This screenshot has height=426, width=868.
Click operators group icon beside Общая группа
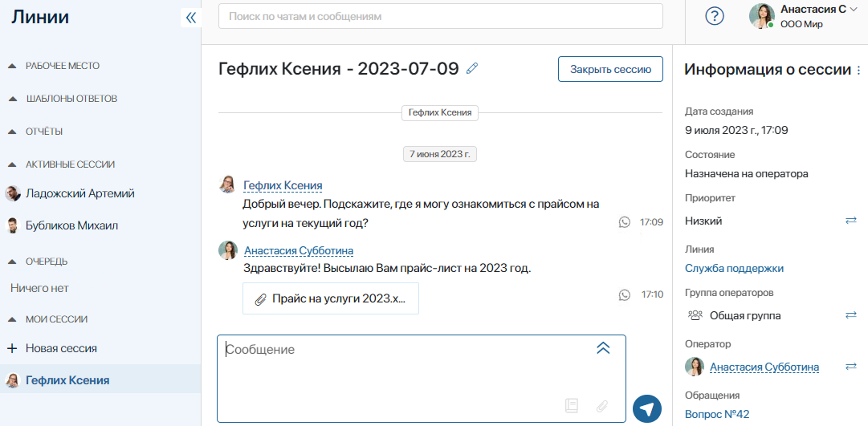(x=695, y=315)
